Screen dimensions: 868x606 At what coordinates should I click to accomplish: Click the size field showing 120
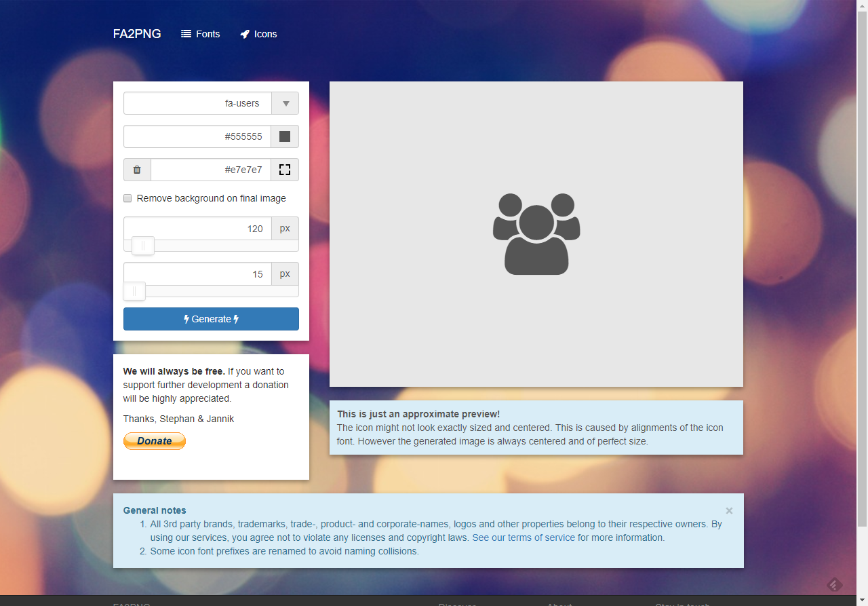[x=197, y=229]
